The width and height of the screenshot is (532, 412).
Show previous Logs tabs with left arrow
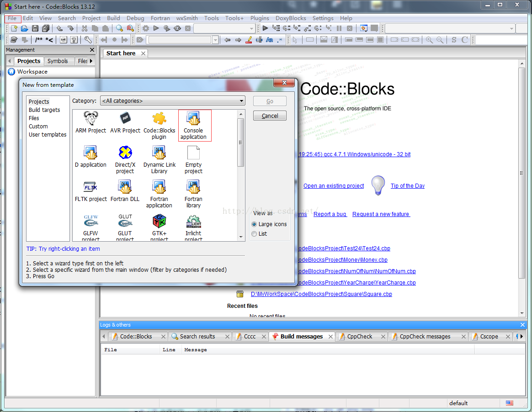(x=104, y=336)
